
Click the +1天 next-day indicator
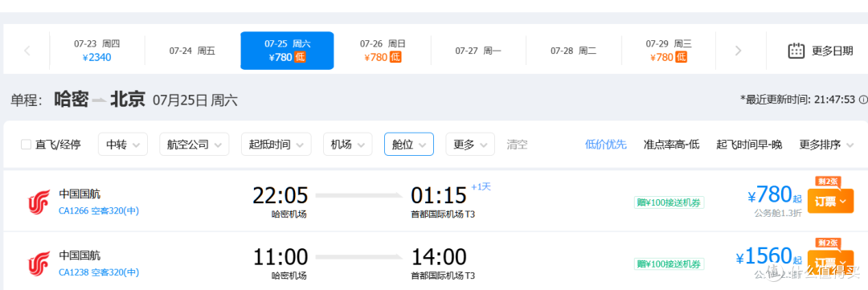pos(481,186)
